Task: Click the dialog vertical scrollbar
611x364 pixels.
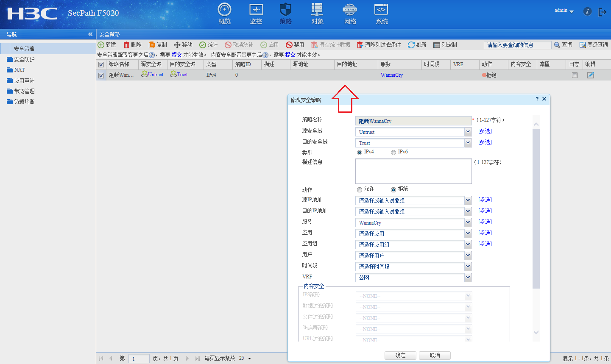Action: coord(536,208)
